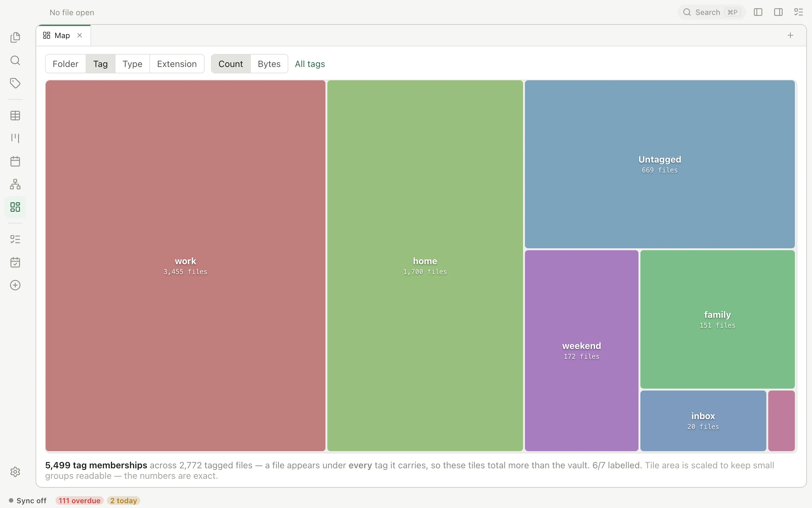Add a new tab with plus icon
The width and height of the screenshot is (812, 508).
790,35
